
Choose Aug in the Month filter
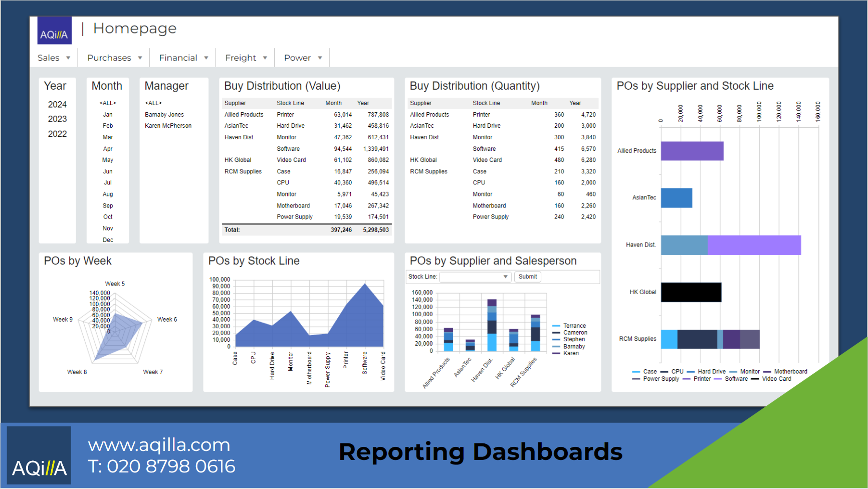click(108, 194)
